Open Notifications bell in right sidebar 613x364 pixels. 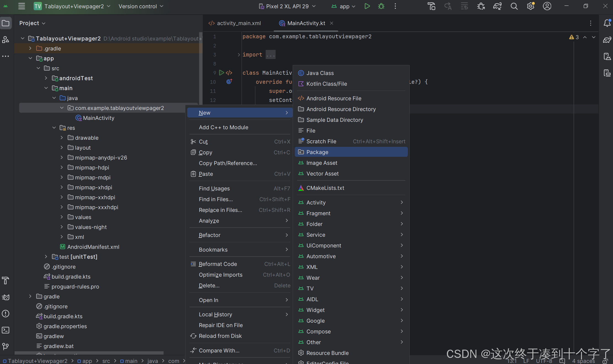[607, 23]
